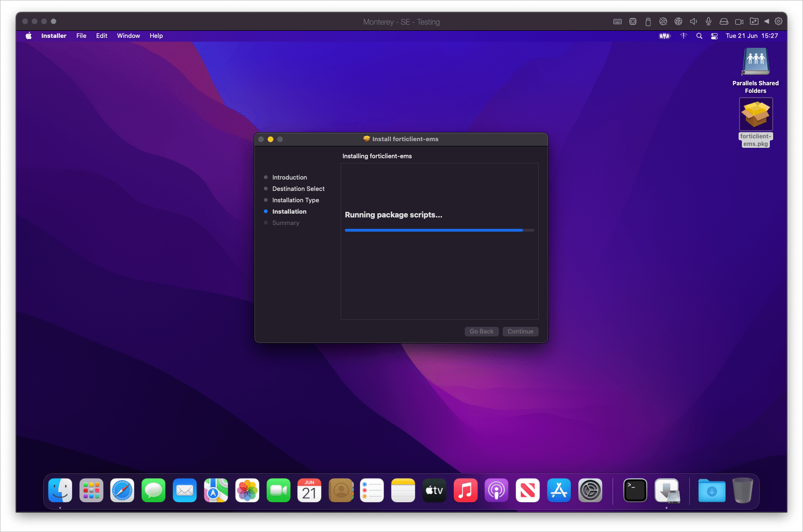Open Maps app in Dock
The image size is (803, 532).
[216, 490]
